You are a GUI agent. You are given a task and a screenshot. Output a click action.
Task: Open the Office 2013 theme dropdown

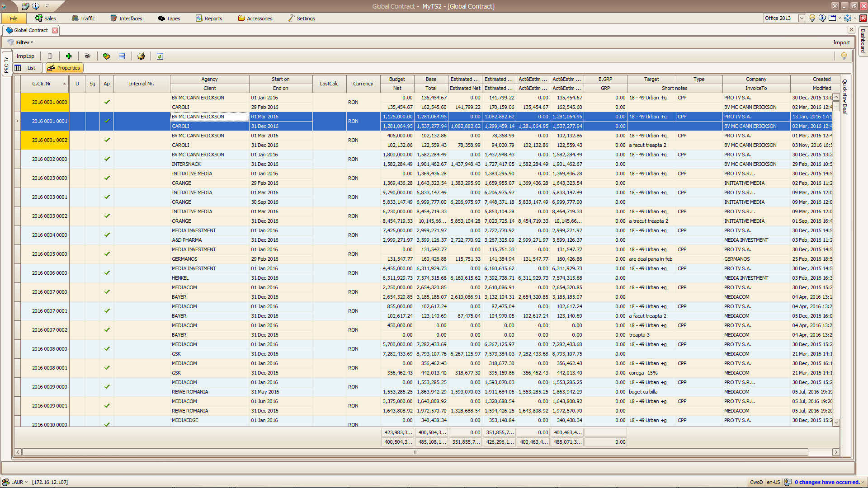point(801,18)
